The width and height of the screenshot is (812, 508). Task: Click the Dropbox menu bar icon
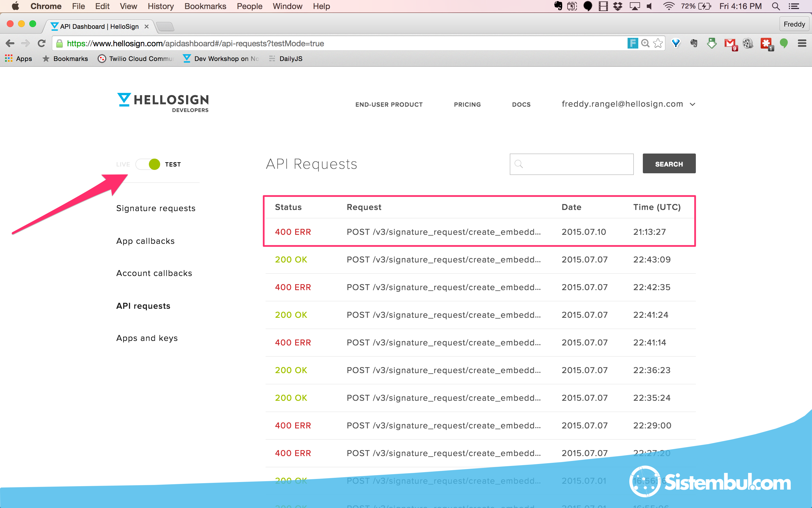[618, 6]
